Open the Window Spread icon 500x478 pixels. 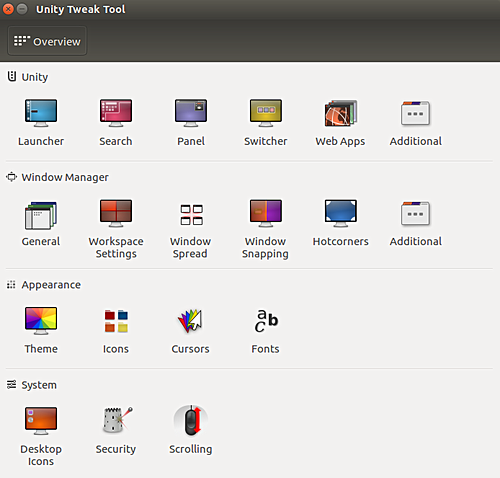tap(191, 215)
